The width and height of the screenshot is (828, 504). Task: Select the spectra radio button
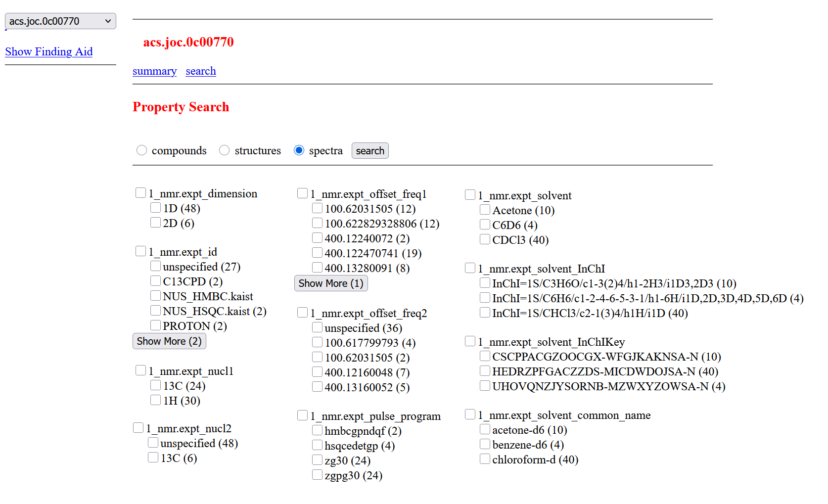click(299, 150)
